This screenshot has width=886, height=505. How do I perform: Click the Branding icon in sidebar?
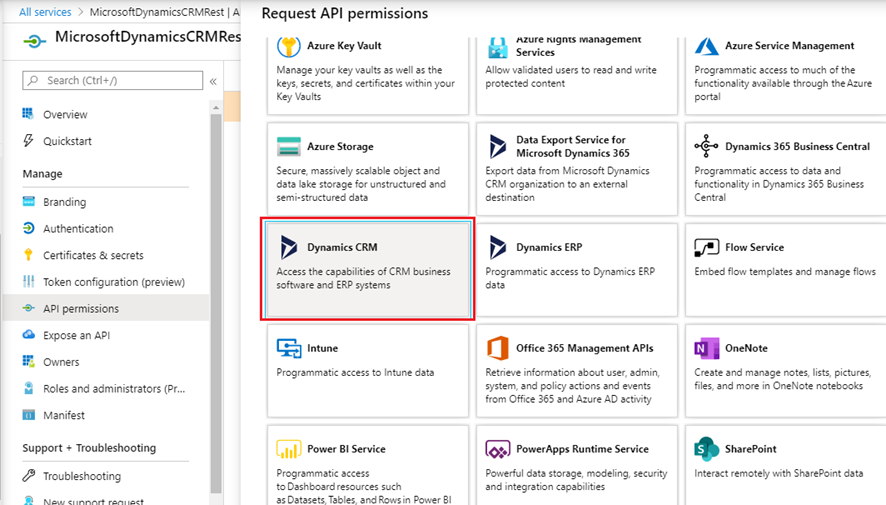pyautogui.click(x=28, y=201)
